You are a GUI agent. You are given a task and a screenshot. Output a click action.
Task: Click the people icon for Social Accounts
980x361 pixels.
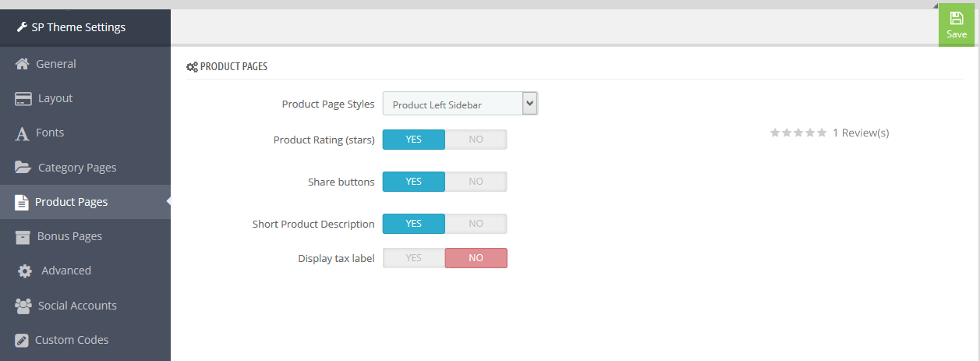pyautogui.click(x=23, y=306)
